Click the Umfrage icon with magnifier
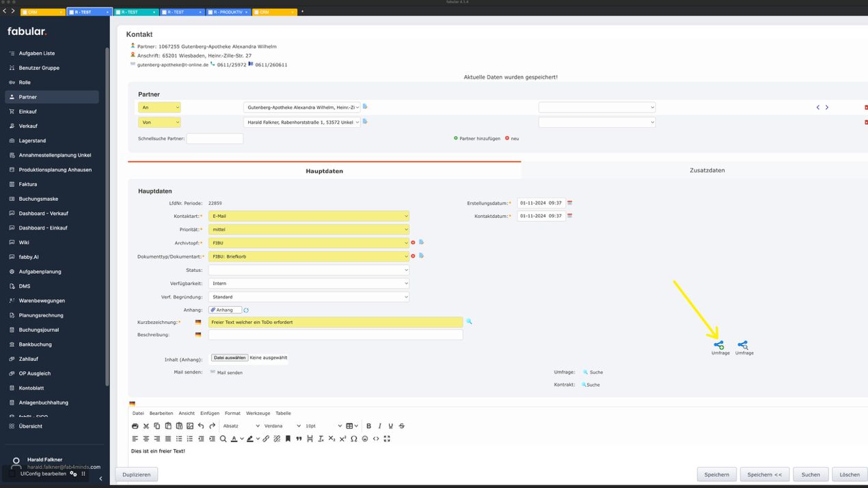The height and width of the screenshot is (488, 868). click(x=743, y=345)
